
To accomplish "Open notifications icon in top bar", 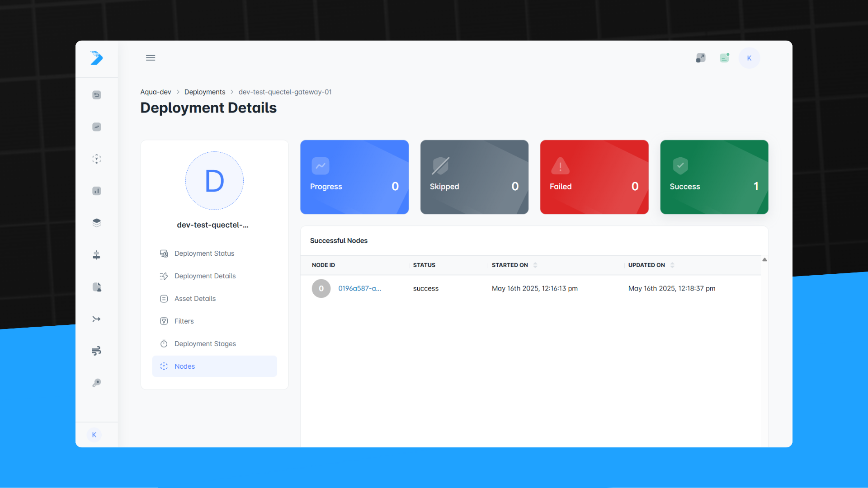I will coord(724,58).
